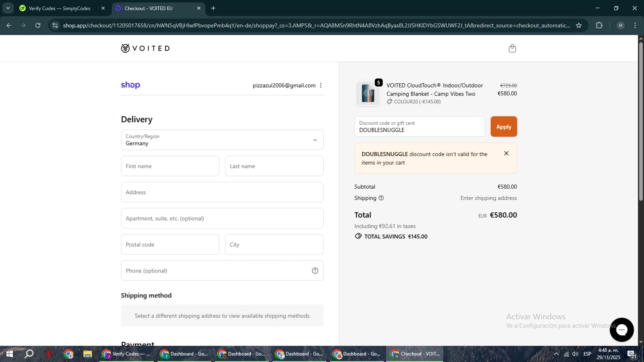644x362 pixels.
Task: View site information icon in address bar
Action: pos(55,25)
